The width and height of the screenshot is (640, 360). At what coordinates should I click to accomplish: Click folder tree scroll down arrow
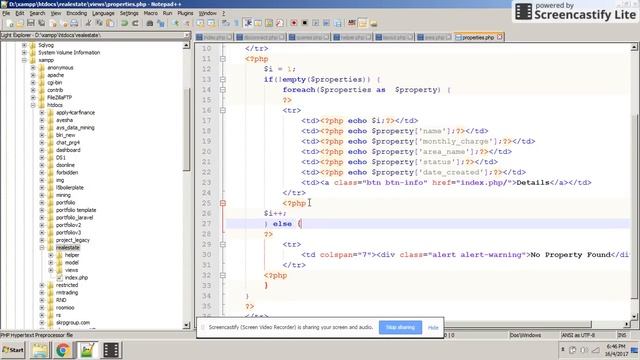click(187, 325)
